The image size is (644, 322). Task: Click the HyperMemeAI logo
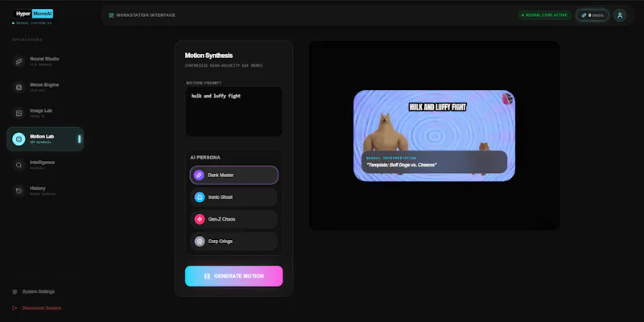coord(35,14)
